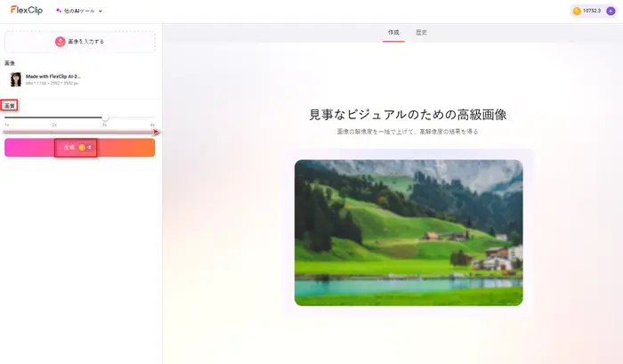This screenshot has height=364, width=623.
Task: Click the pink 生成 generate button
Action: click(x=80, y=148)
